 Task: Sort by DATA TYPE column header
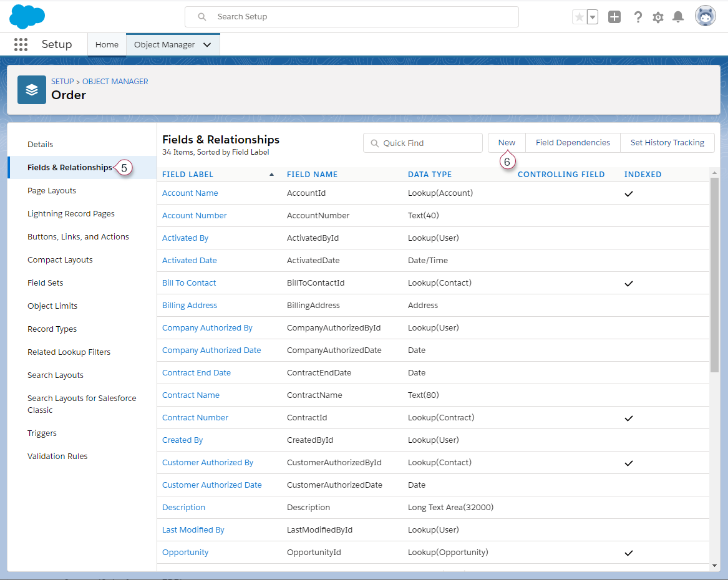429,175
